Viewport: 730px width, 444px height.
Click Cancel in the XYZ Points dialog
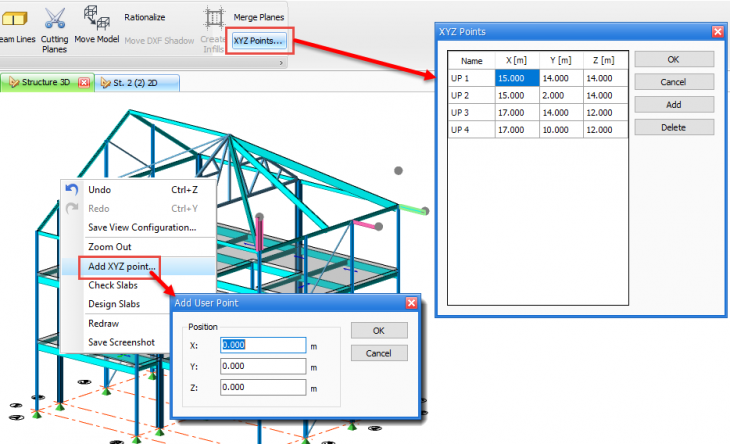coord(674,82)
